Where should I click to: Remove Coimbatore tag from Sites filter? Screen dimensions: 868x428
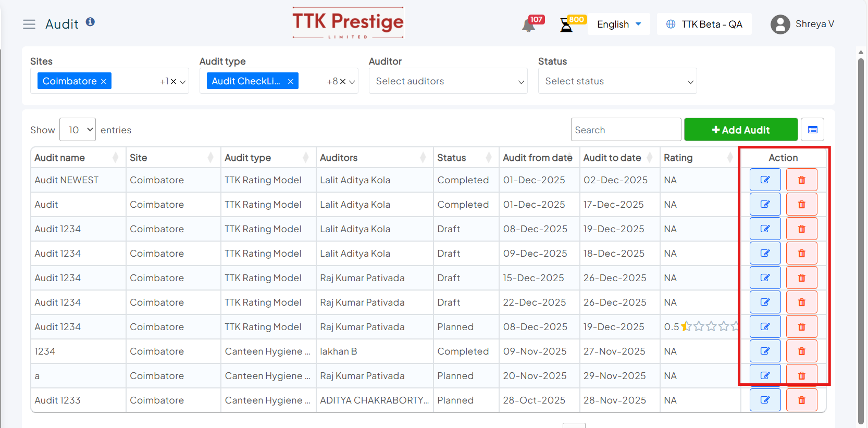coord(104,81)
